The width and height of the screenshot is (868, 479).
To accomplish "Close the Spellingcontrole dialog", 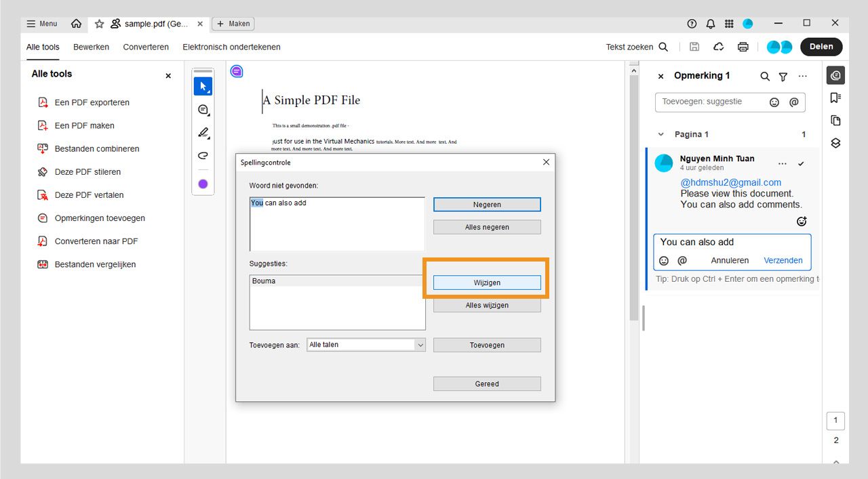I will 547,162.
